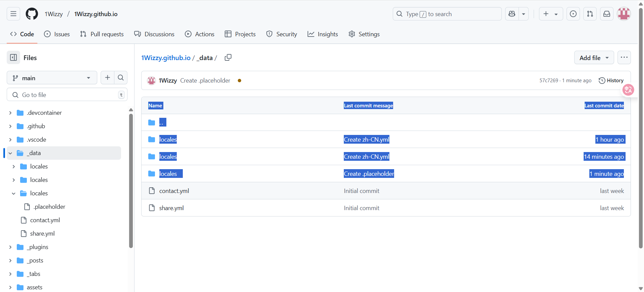Collapse the _data folder chevron
644x292 pixels.
pyautogui.click(x=10, y=153)
